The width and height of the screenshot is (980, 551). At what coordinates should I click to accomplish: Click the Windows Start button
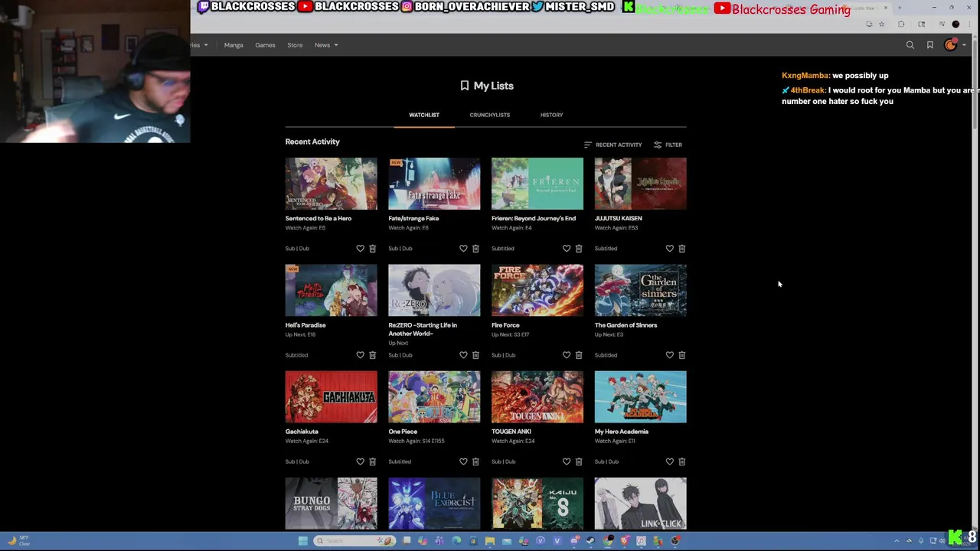[x=303, y=541]
